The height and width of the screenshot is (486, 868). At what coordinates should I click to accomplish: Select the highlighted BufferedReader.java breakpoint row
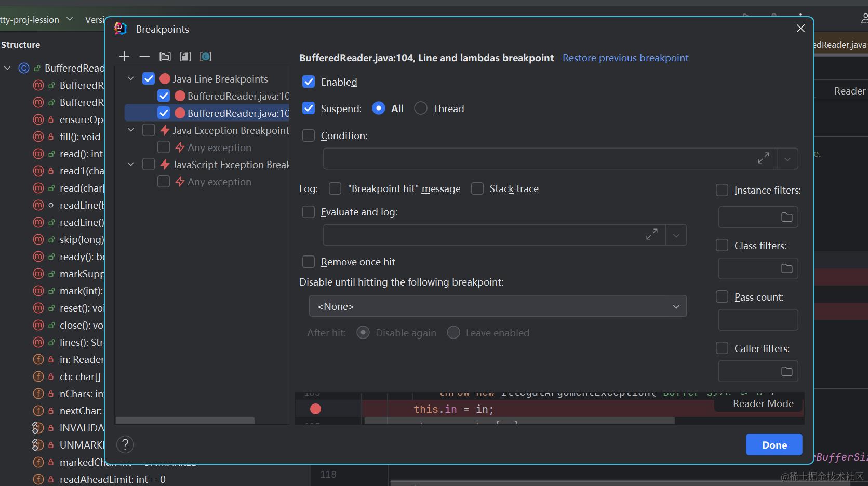click(207, 113)
